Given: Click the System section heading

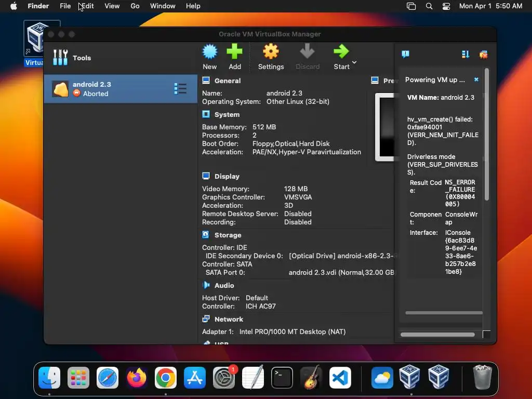Looking at the screenshot, I should (x=227, y=115).
